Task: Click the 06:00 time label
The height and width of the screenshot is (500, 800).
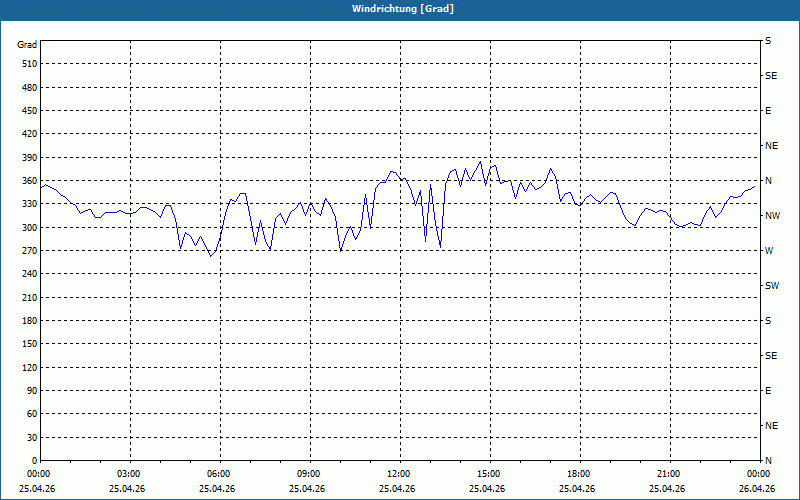Action: point(218,474)
